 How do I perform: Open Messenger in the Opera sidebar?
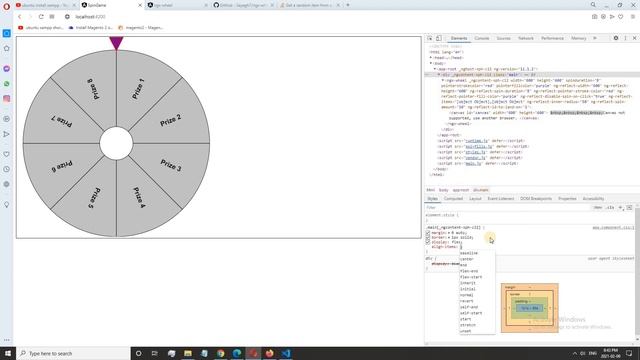click(x=7, y=69)
